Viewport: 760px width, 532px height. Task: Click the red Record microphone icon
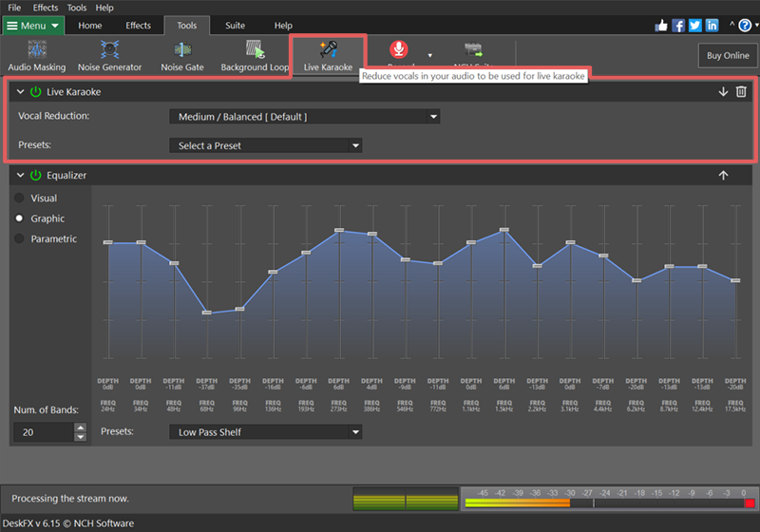(399, 49)
